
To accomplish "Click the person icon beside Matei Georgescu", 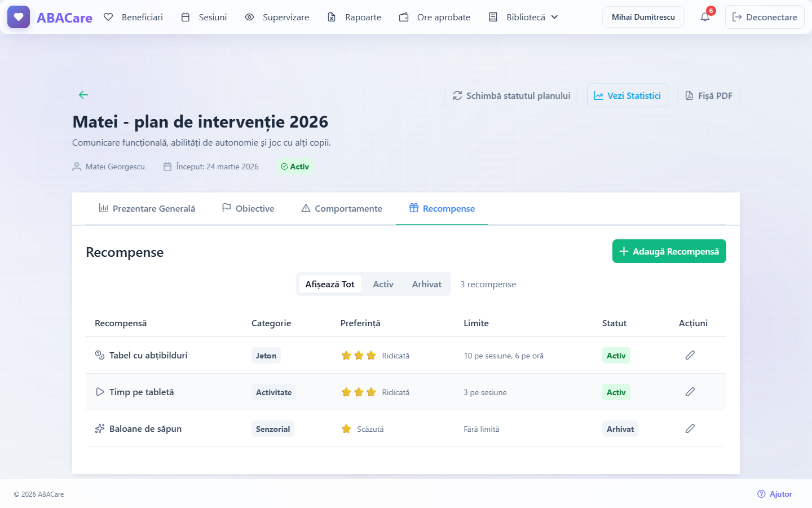I will coord(77,167).
